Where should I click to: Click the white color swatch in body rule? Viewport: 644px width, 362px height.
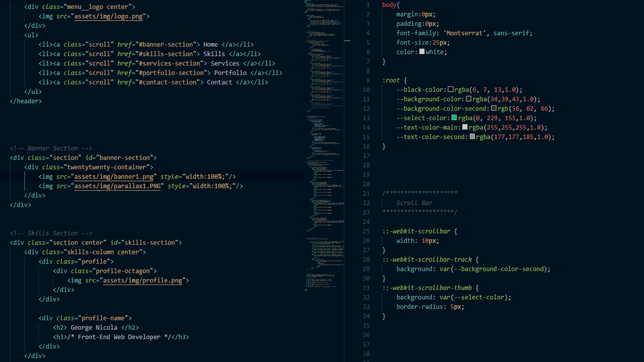(422, 52)
